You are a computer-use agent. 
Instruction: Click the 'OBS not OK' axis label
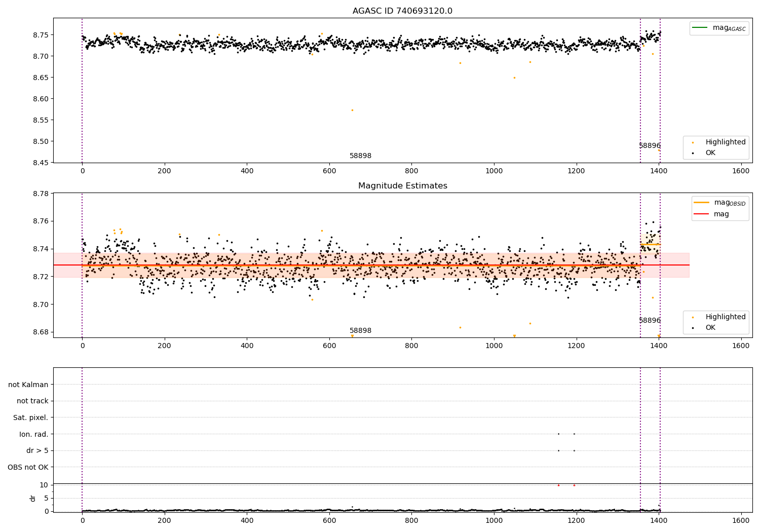(x=28, y=467)
